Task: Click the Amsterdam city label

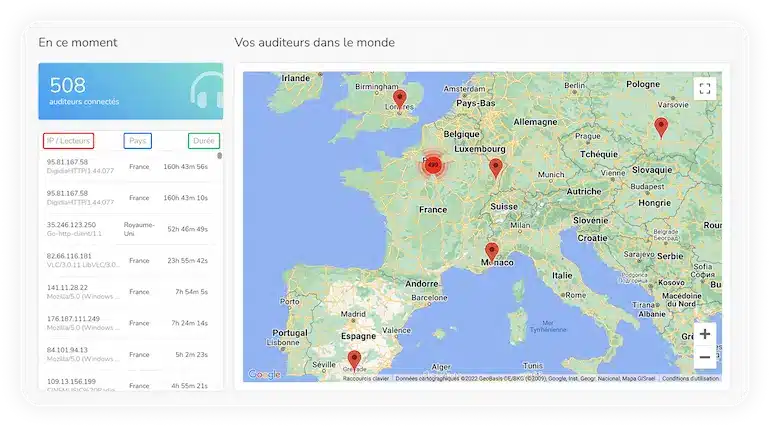Action: pyautogui.click(x=464, y=89)
